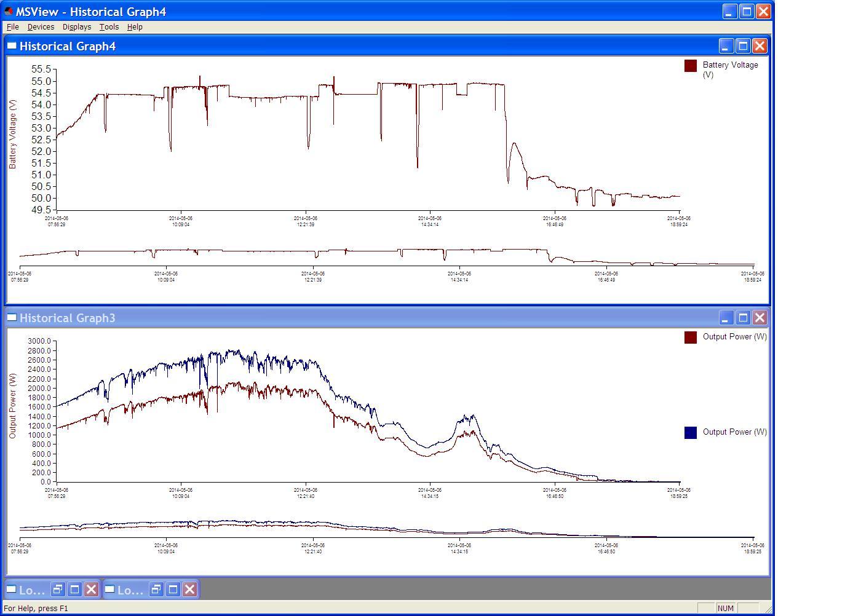Click the MSView application icon in title bar
Image resolution: width=861 pixels, height=616 pixels.
9,12
